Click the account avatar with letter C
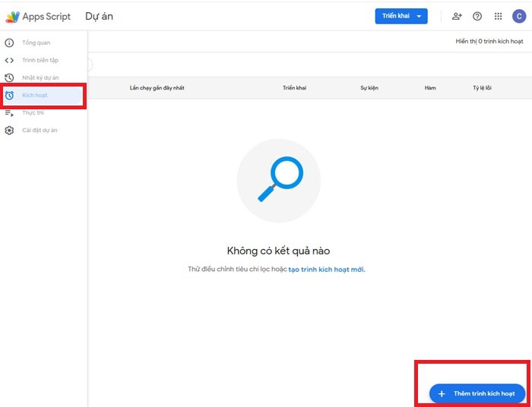Image resolution: width=532 pixels, height=407 pixels. pos(518,16)
